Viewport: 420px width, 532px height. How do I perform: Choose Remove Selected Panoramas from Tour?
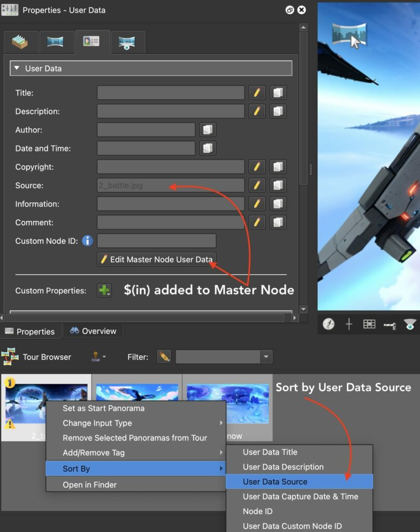click(x=136, y=437)
